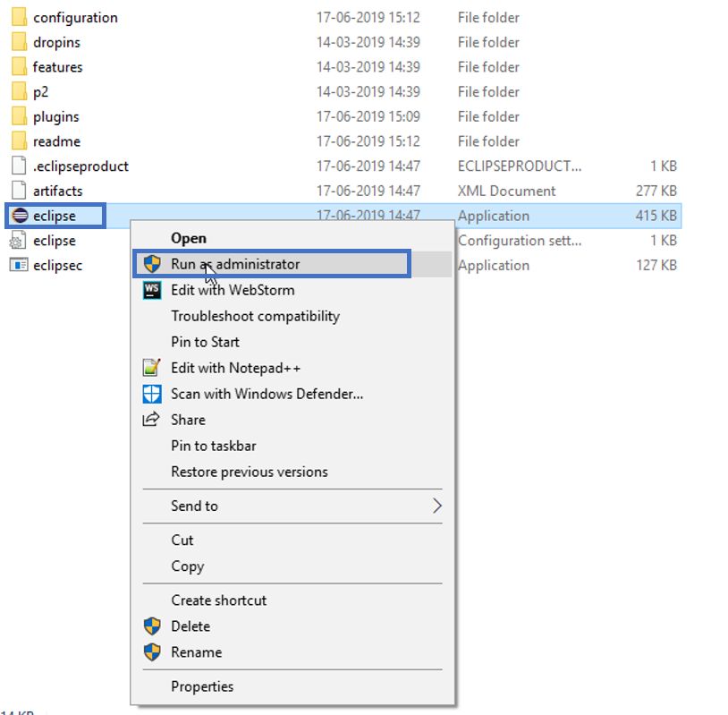Click the shield icon beside Run as administrator
This screenshot has height=715, width=728.
[152, 264]
